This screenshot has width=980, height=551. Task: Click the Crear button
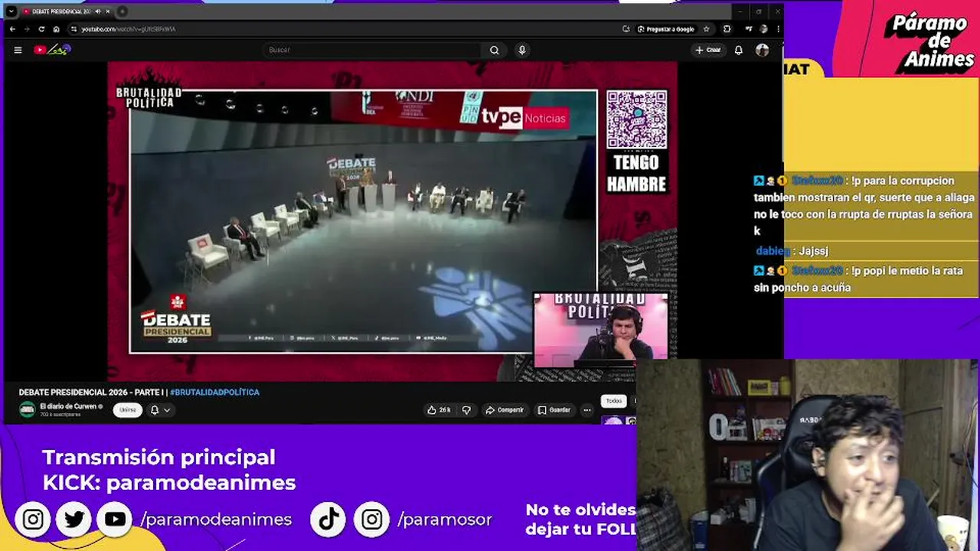click(708, 50)
